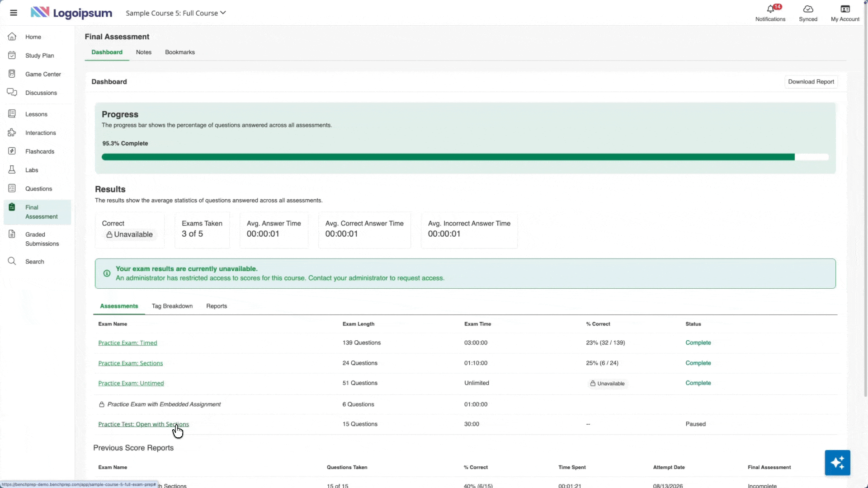Open the AI assistant sparkle button

coord(837,463)
